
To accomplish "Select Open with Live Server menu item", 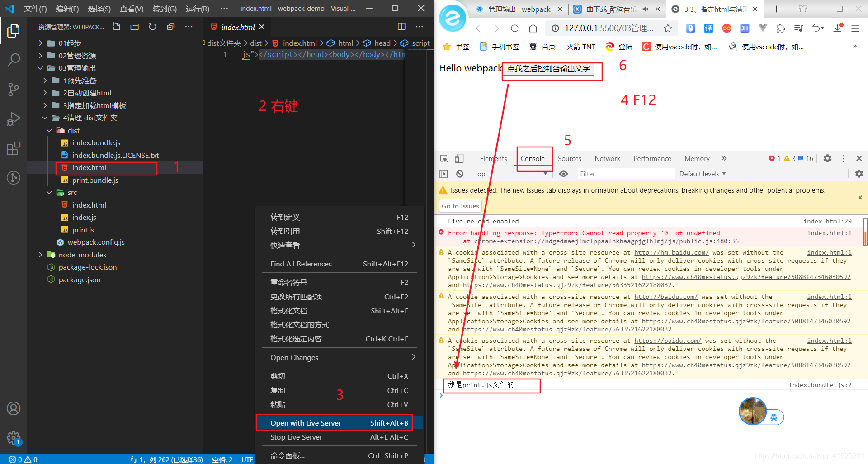I will pyautogui.click(x=339, y=423).
